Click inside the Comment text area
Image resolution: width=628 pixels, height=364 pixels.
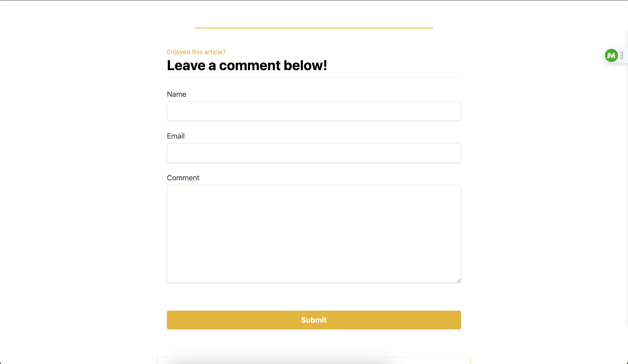pos(314,234)
